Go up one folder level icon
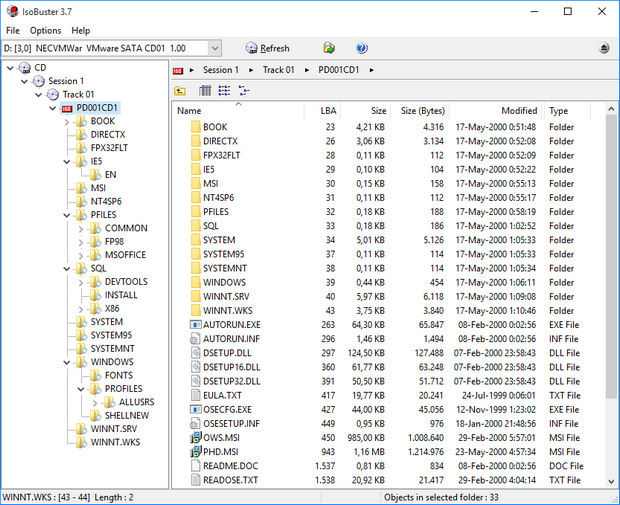Viewport: 620px width, 505px height. (x=181, y=91)
